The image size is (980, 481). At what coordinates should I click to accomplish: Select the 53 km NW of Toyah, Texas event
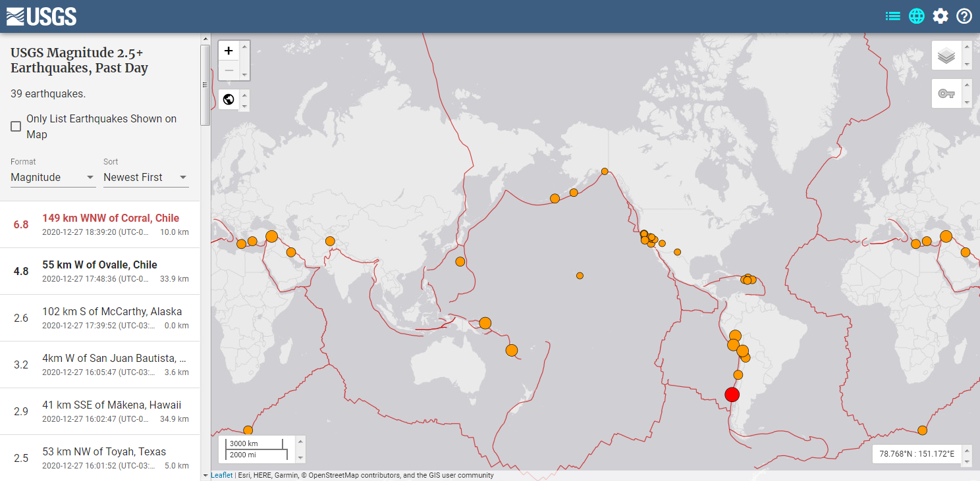tap(100, 458)
